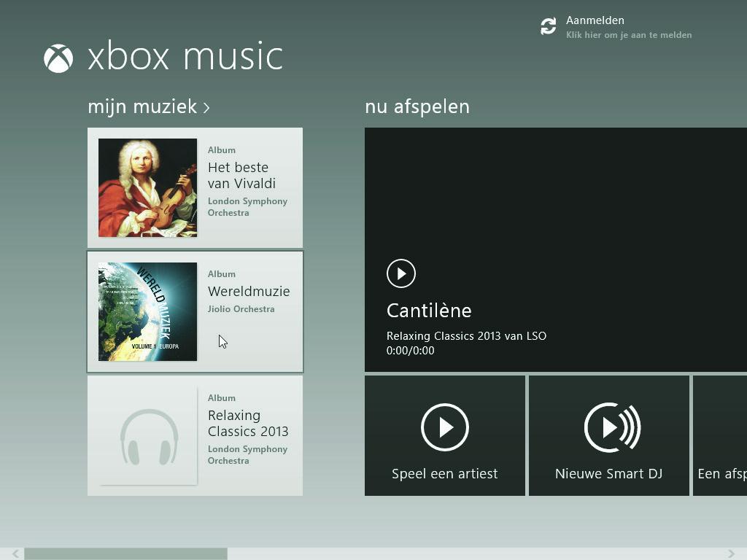This screenshot has width=747, height=560.
Task: Open the 'Het beste van Vivaldi' album title
Action: tap(241, 175)
